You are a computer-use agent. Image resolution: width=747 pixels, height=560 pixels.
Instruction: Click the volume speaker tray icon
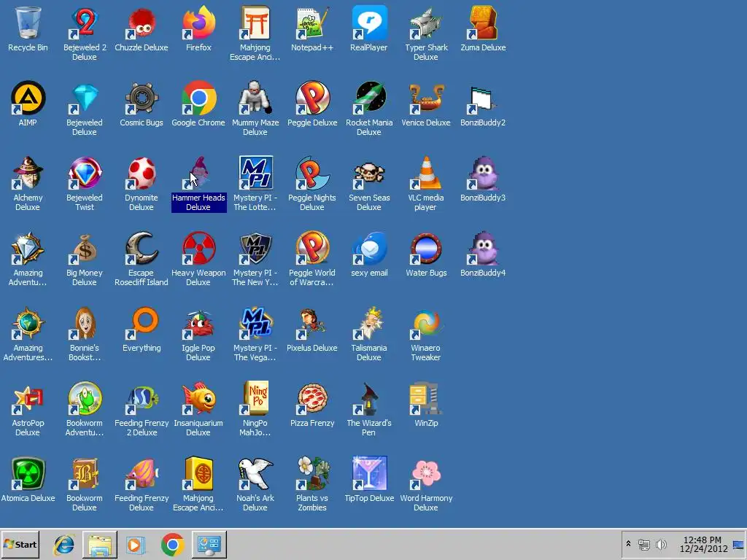(x=661, y=544)
